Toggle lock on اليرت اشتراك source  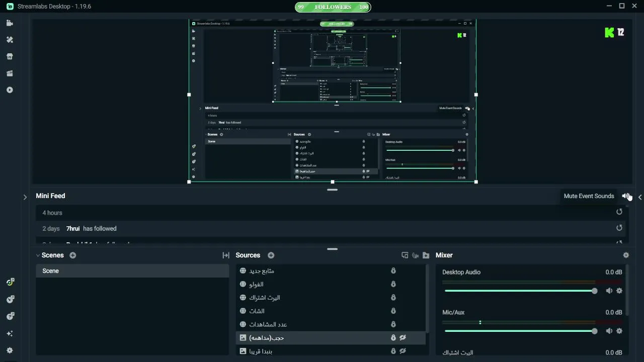click(393, 297)
